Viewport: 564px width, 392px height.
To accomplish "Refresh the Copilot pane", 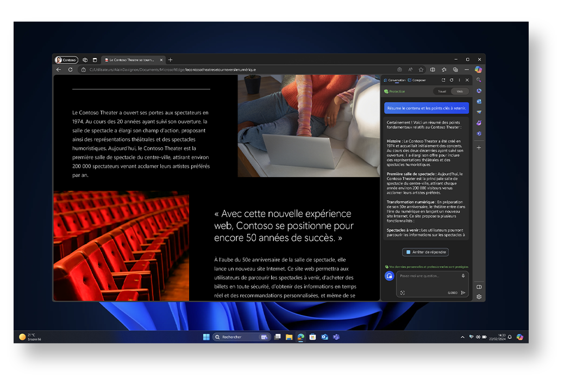I will (x=452, y=80).
